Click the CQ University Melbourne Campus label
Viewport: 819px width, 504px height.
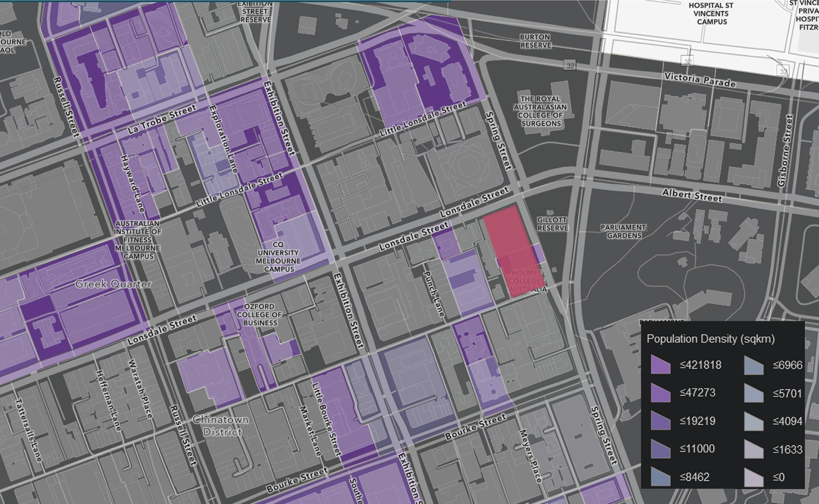278,257
